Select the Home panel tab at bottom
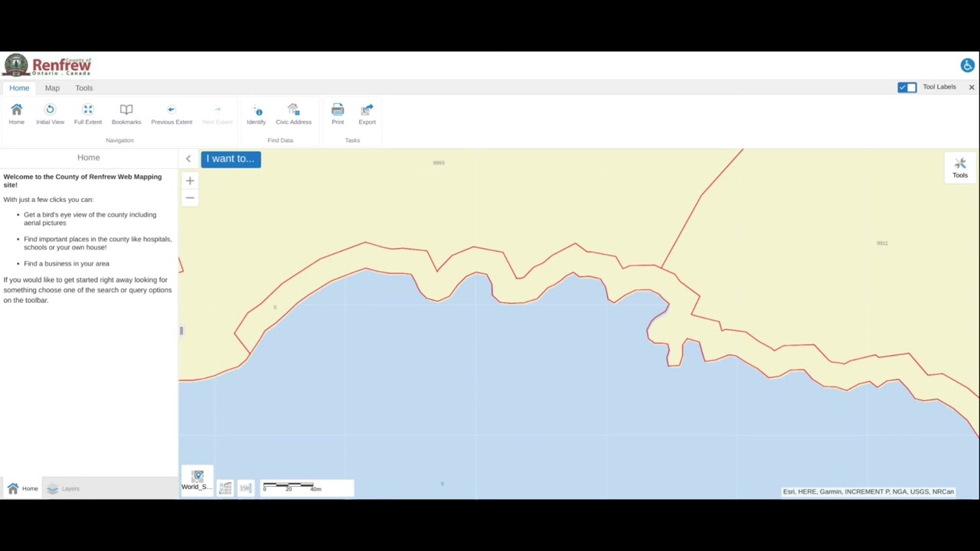980x551 pixels. point(22,488)
